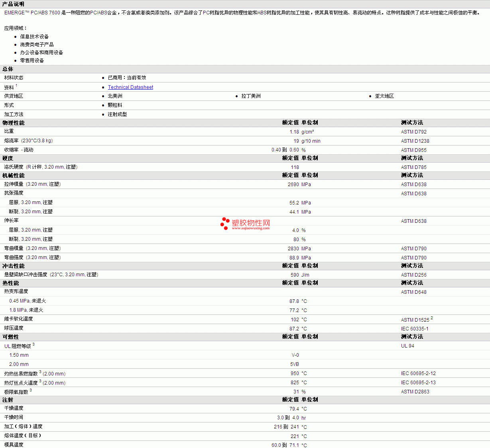Click the 'IEC 60695-2-12' test method

tap(418, 373)
